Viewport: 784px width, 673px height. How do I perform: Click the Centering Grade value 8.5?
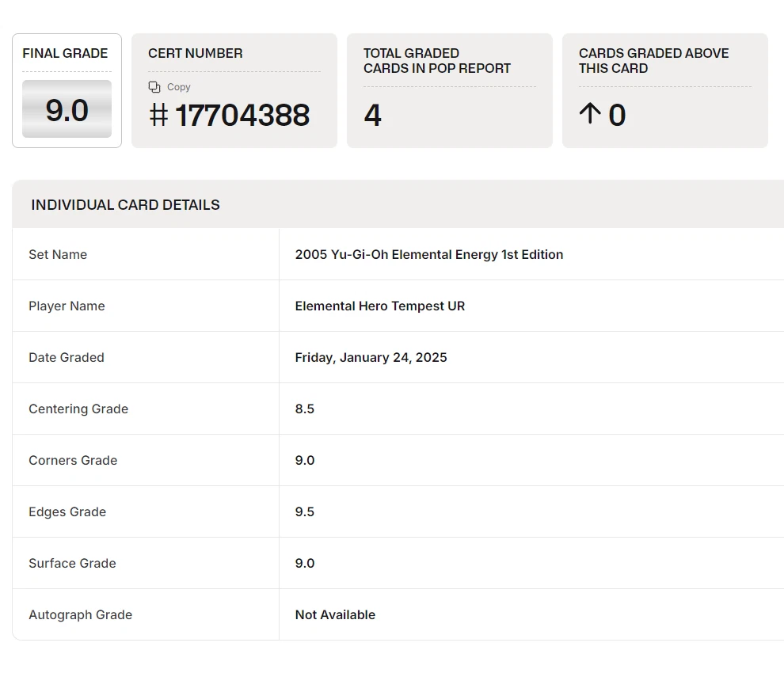[x=305, y=409]
